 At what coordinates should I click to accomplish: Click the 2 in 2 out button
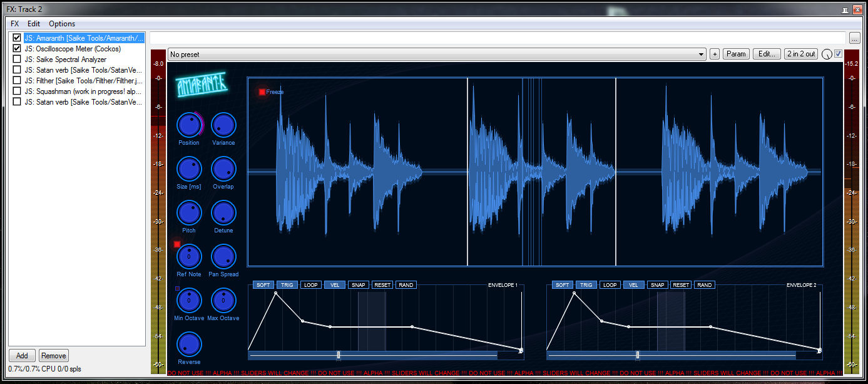801,54
